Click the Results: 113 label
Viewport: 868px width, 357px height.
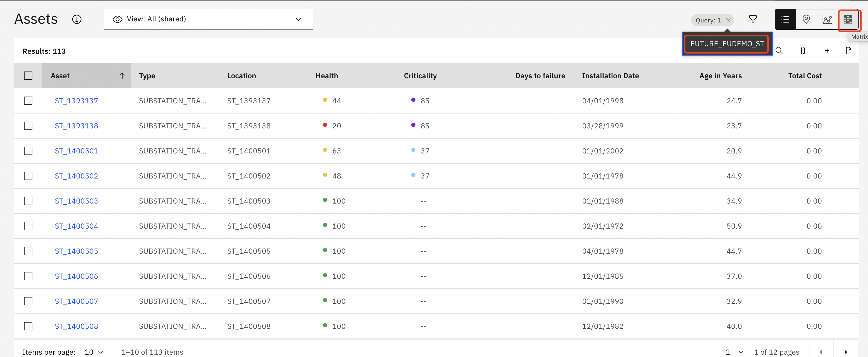pos(44,51)
